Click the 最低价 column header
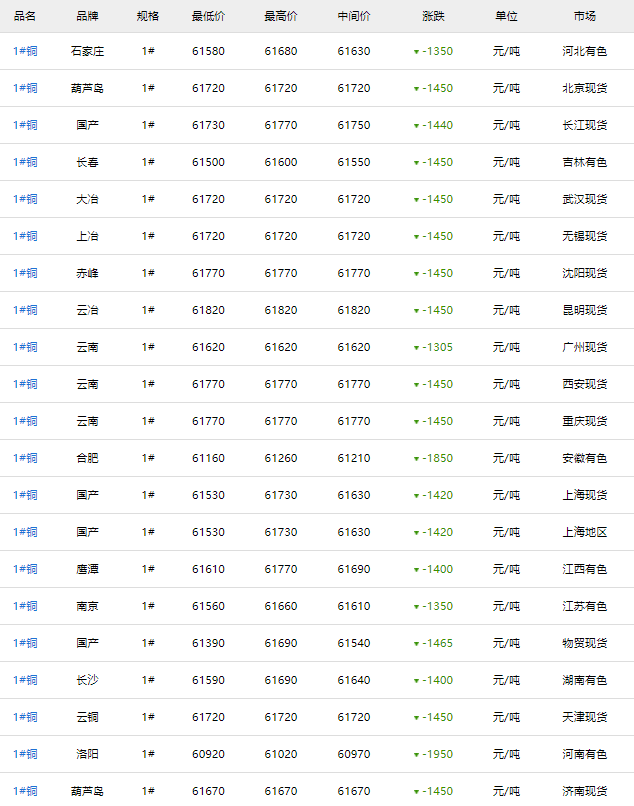634x806 pixels. click(x=208, y=16)
